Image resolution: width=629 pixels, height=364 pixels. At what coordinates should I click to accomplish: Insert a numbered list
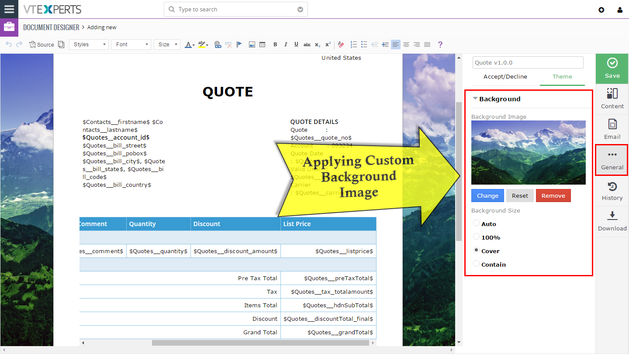[x=354, y=45]
